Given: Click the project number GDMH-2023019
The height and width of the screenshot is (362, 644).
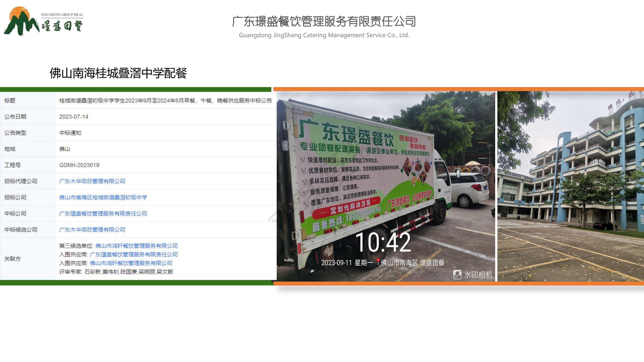Looking at the screenshot, I should click(x=79, y=165).
